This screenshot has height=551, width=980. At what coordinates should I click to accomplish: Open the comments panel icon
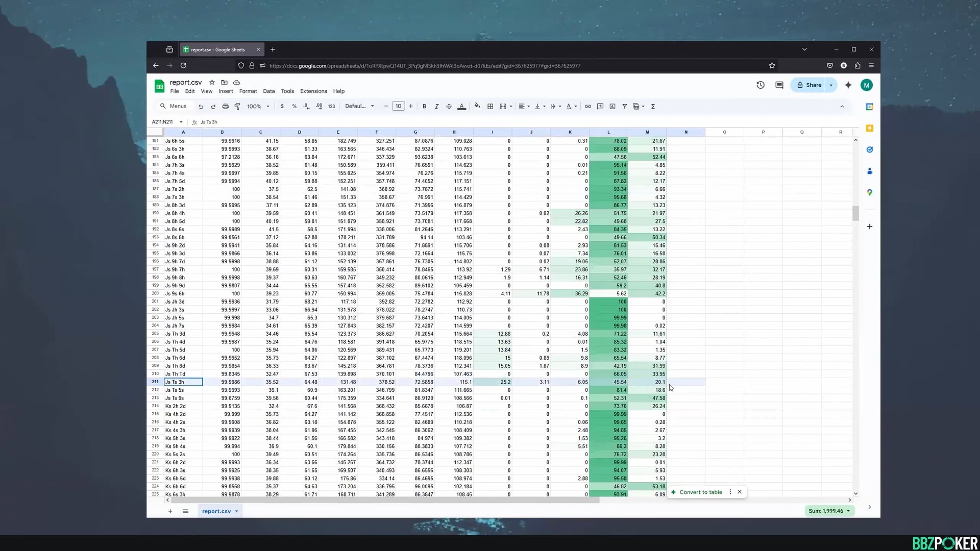[x=779, y=85]
